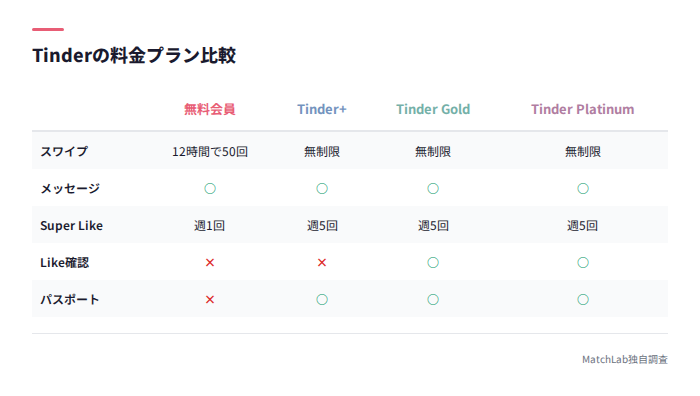Click 週5回 in the Tinder+ column
Screen dimensions: 700x396
pyautogui.click(x=322, y=225)
